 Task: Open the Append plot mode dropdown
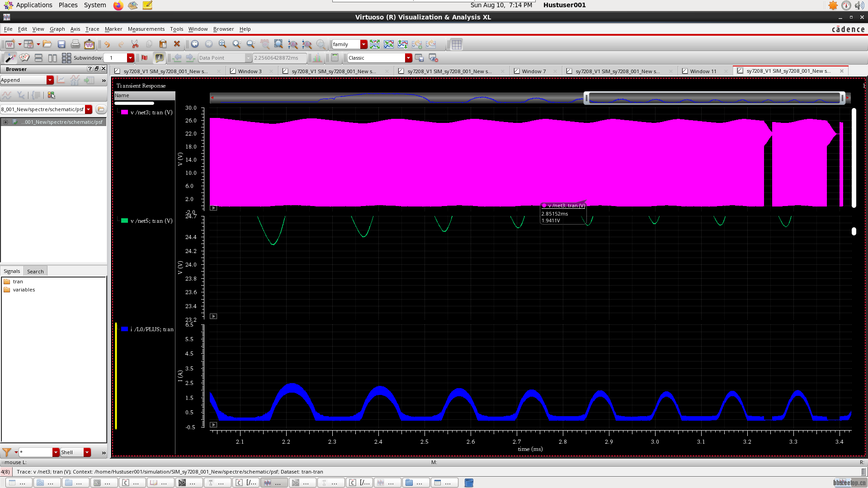(50, 80)
